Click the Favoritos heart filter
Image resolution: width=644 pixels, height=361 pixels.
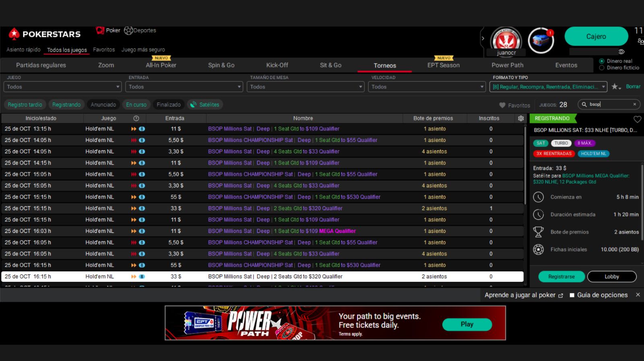point(514,105)
